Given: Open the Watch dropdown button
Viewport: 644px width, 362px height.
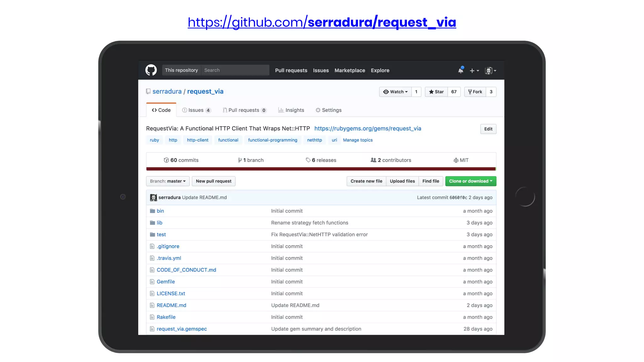Looking at the screenshot, I should 395,92.
